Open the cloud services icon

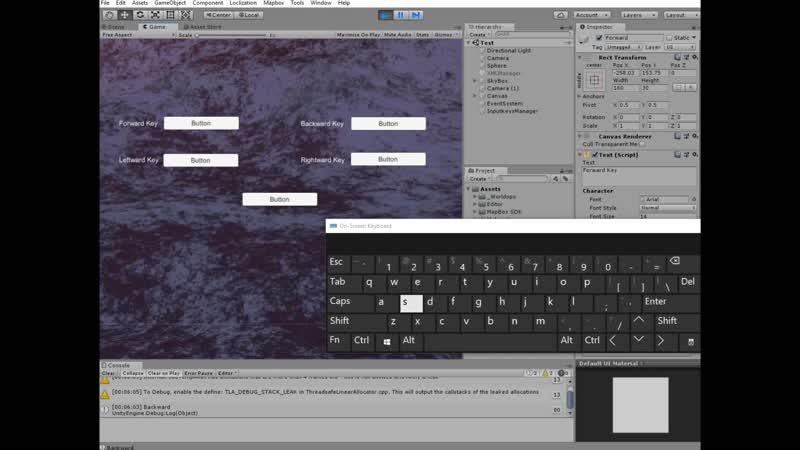click(561, 15)
